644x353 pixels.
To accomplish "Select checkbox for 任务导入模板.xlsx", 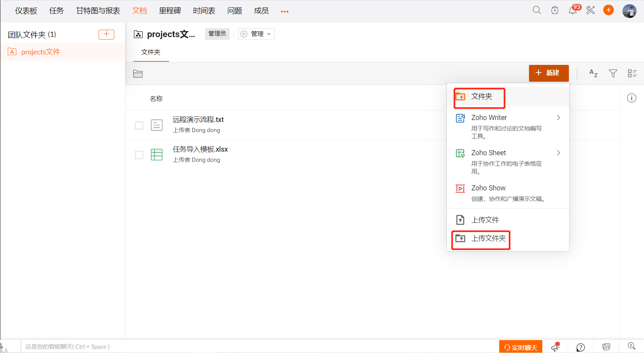I will [x=139, y=155].
